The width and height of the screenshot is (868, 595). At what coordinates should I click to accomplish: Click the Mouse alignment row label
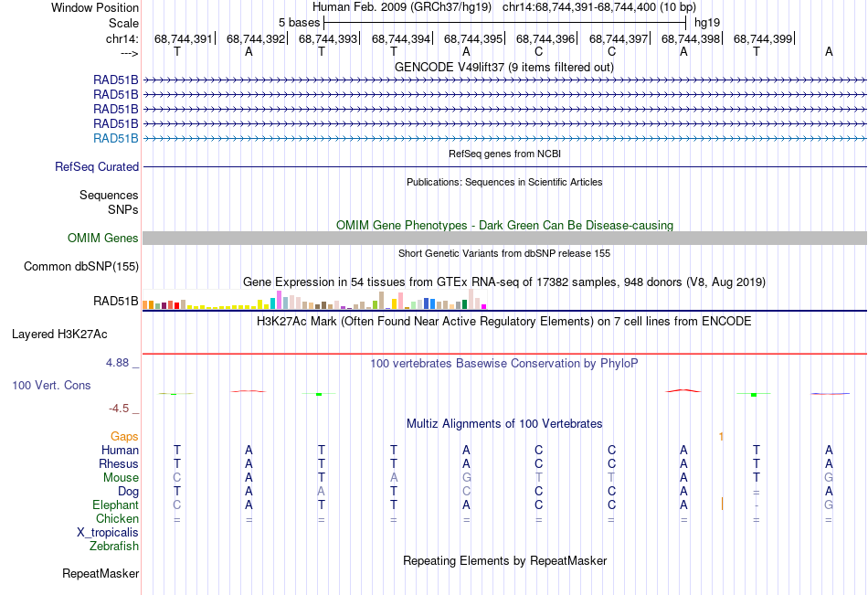(121, 477)
